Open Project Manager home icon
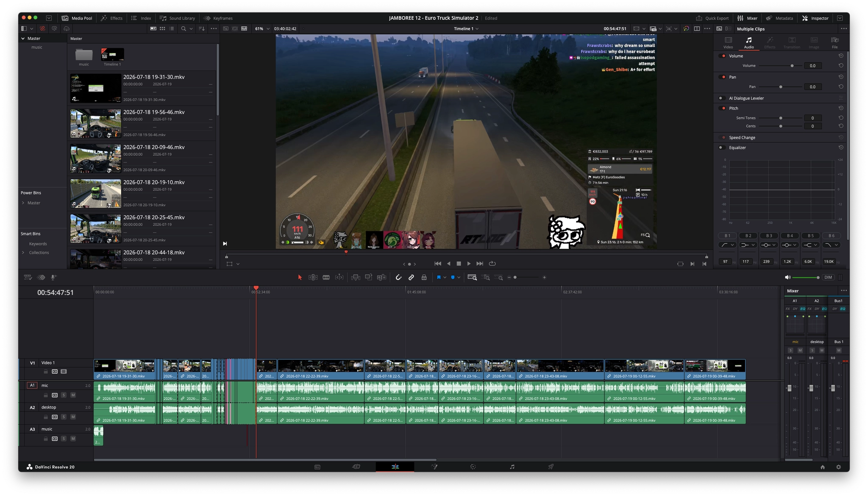The width and height of the screenshot is (868, 496). (822, 467)
